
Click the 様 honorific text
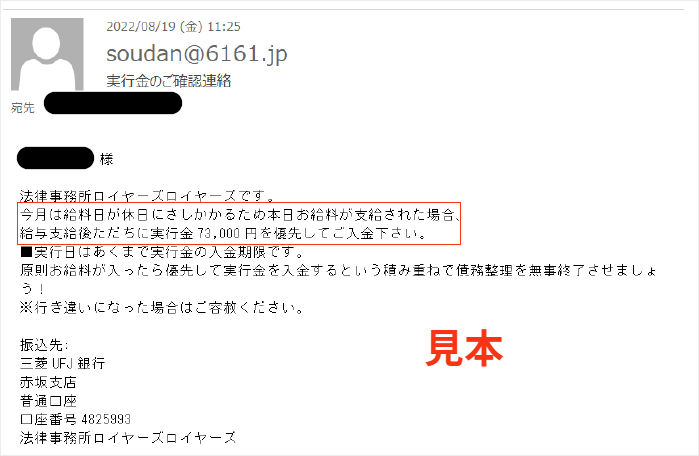(107, 159)
